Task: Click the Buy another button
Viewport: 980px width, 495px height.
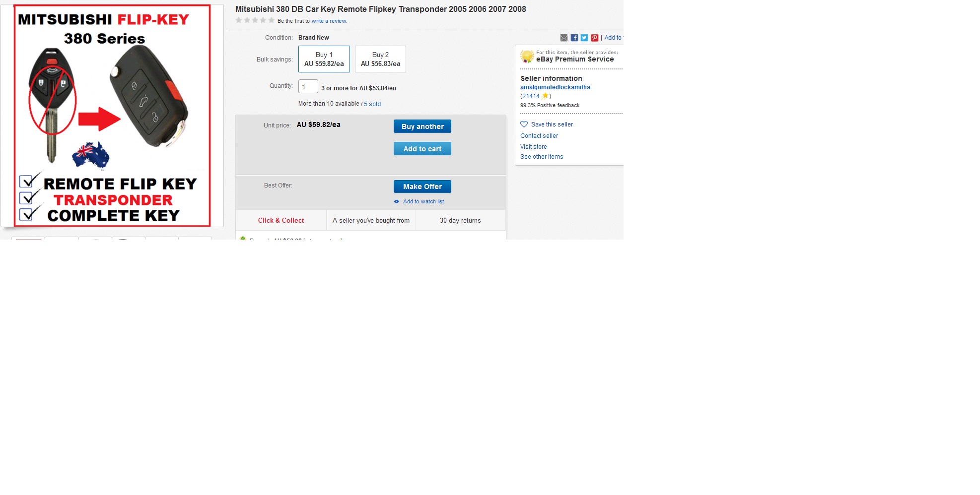Action: tap(422, 126)
